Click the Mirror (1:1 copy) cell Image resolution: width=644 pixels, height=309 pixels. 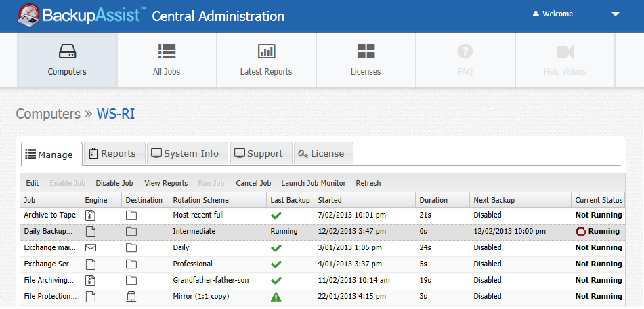pos(201,296)
